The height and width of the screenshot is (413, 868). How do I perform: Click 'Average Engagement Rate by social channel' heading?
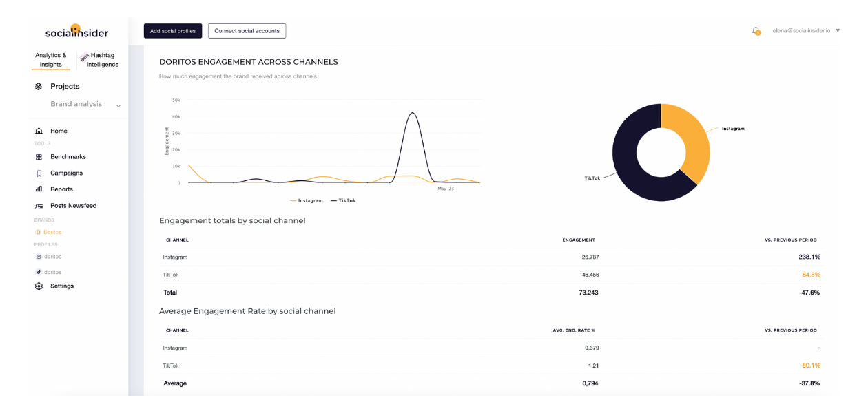point(247,311)
